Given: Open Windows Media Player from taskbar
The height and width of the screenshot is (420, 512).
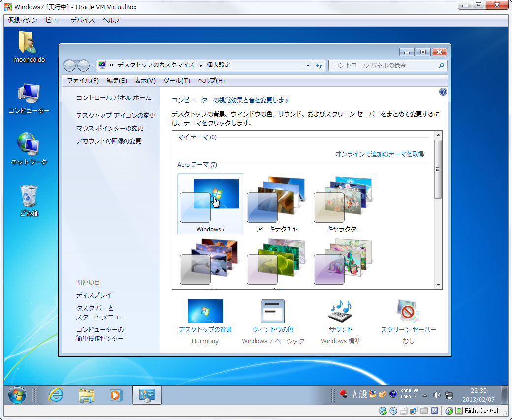Looking at the screenshot, I should (115, 395).
